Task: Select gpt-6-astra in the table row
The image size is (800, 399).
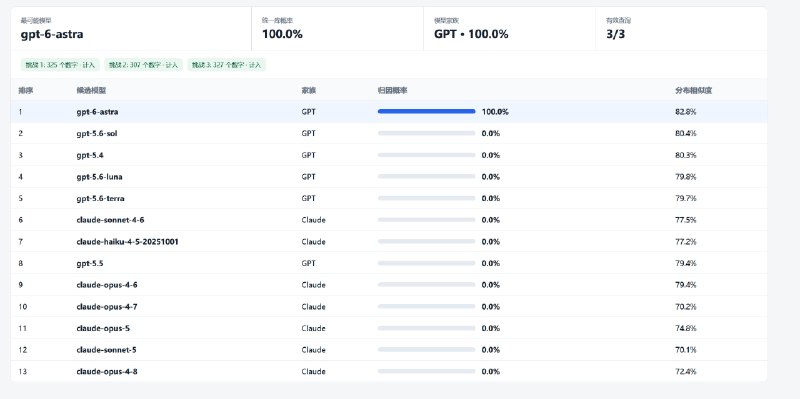Action: click(97, 112)
